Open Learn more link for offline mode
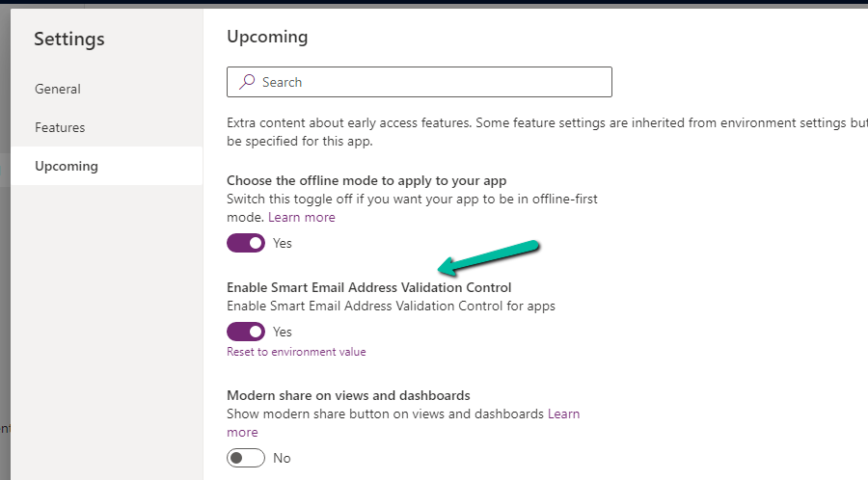 (x=302, y=218)
